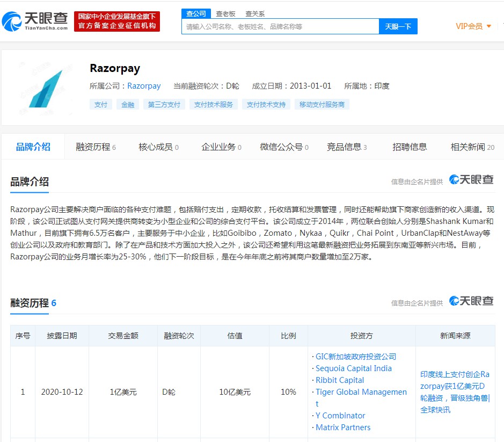Switch to the 相关新闻 tab
Viewport: 504px width, 442px height.
click(x=472, y=147)
